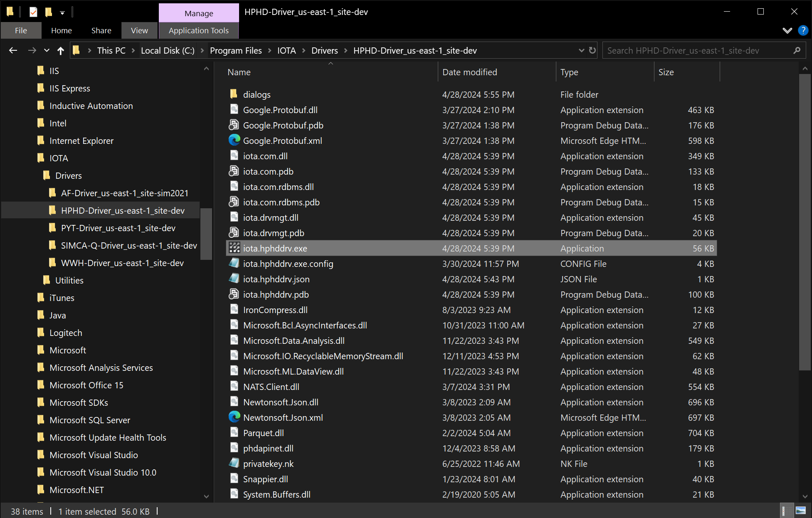Click Local Disk (C:) breadcrumb
This screenshot has height=518, width=812.
(168, 50)
